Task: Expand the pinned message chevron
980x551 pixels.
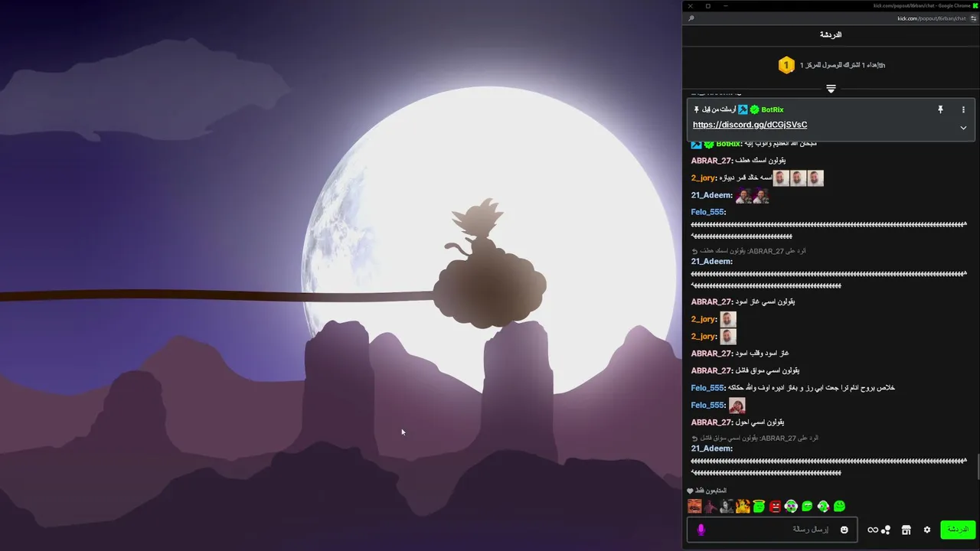Action: 963,128
